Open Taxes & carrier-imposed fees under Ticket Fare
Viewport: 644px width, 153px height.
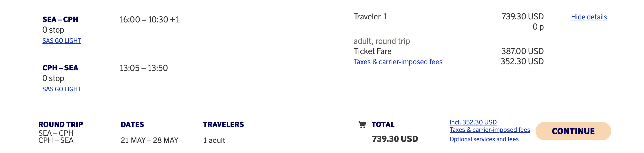coord(398,62)
